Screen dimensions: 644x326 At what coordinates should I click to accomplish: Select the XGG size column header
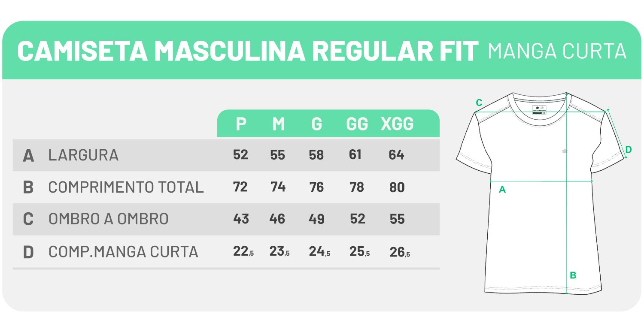pos(397,124)
